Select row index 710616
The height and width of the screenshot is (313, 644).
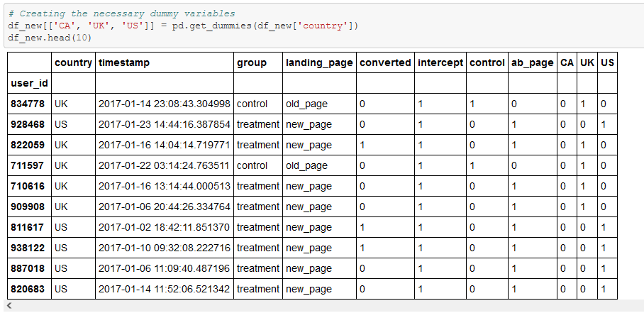click(x=27, y=186)
